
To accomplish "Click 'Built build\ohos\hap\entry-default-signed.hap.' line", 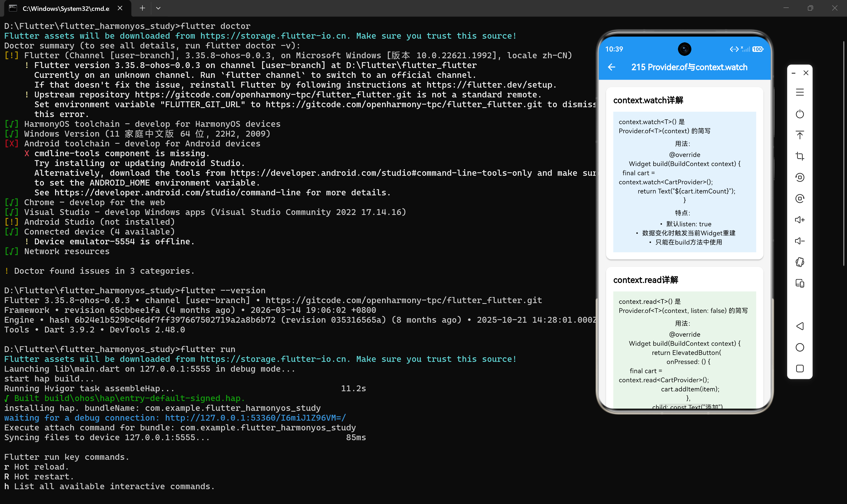I will pyautogui.click(x=124, y=398).
